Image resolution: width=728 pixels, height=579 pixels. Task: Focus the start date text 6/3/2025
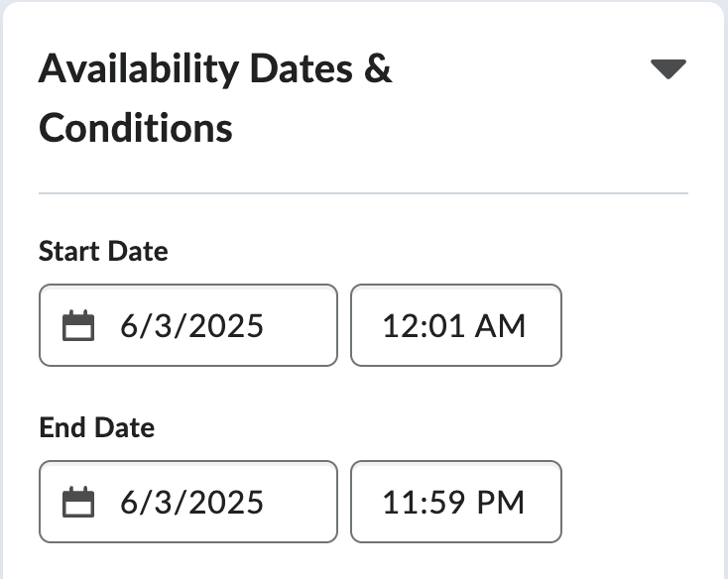(x=191, y=325)
